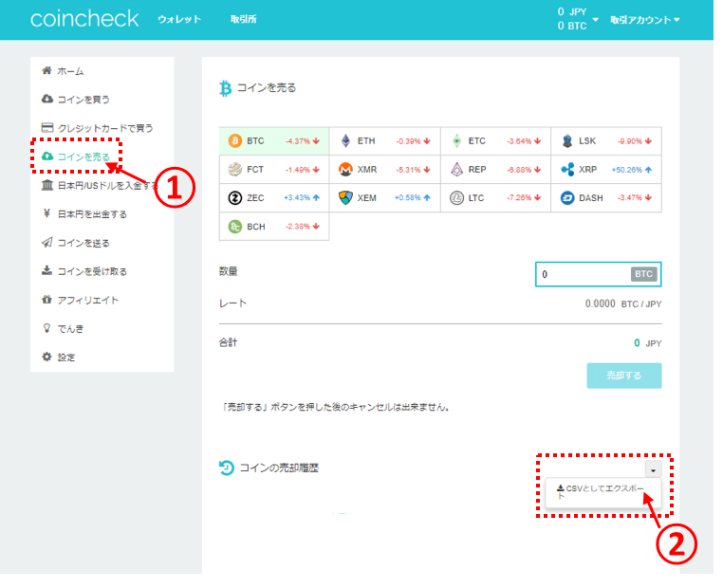Select the ETC coin icon

pyautogui.click(x=456, y=140)
